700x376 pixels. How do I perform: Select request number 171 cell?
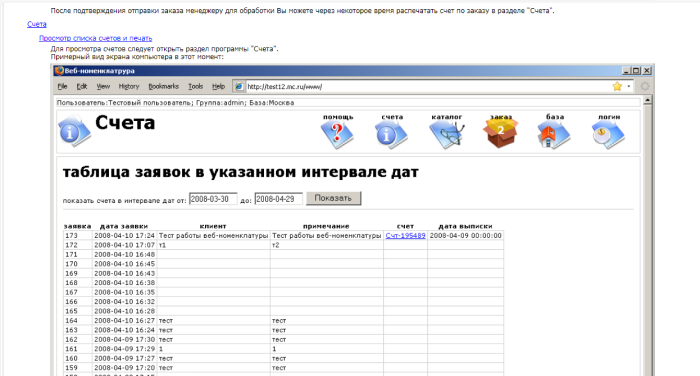78,255
